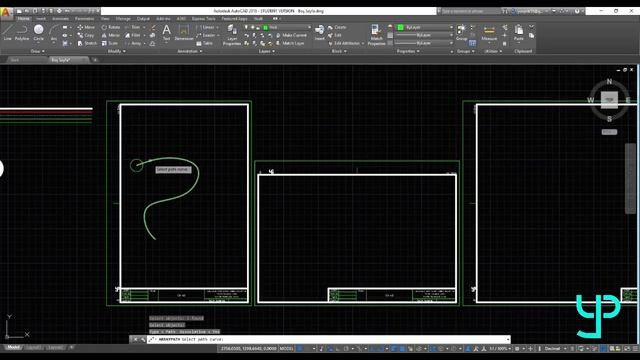Click the Paste clipboard button
The width and height of the screenshot is (640, 360).
[x=518, y=32]
